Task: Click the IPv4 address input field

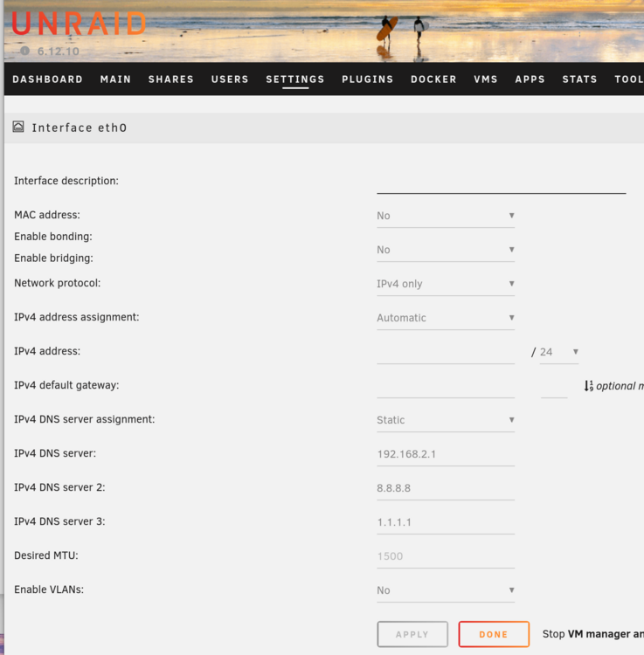Action: point(446,352)
